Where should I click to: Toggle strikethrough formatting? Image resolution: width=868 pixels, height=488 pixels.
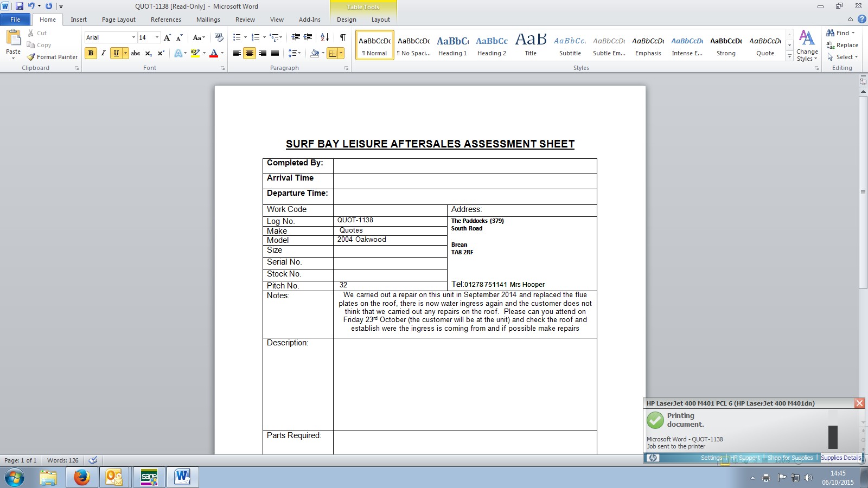pyautogui.click(x=136, y=53)
